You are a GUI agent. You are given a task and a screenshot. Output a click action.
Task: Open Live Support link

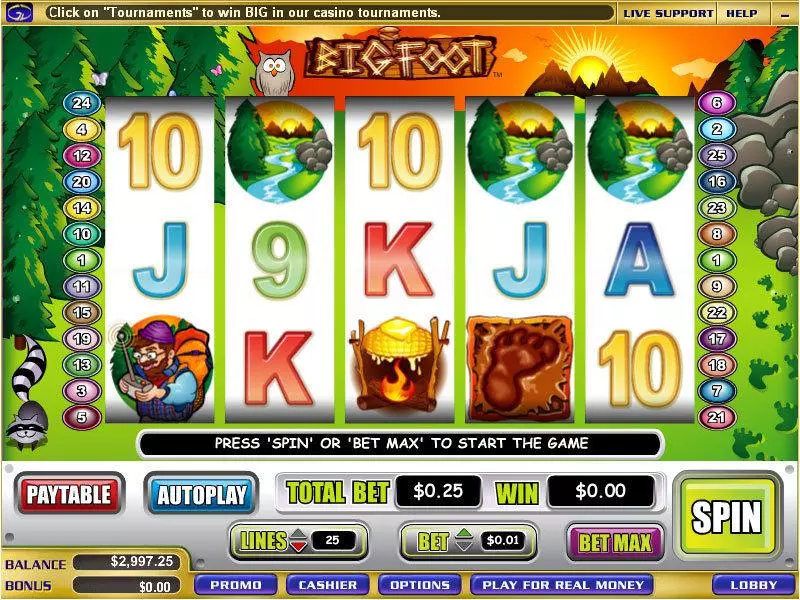click(668, 14)
